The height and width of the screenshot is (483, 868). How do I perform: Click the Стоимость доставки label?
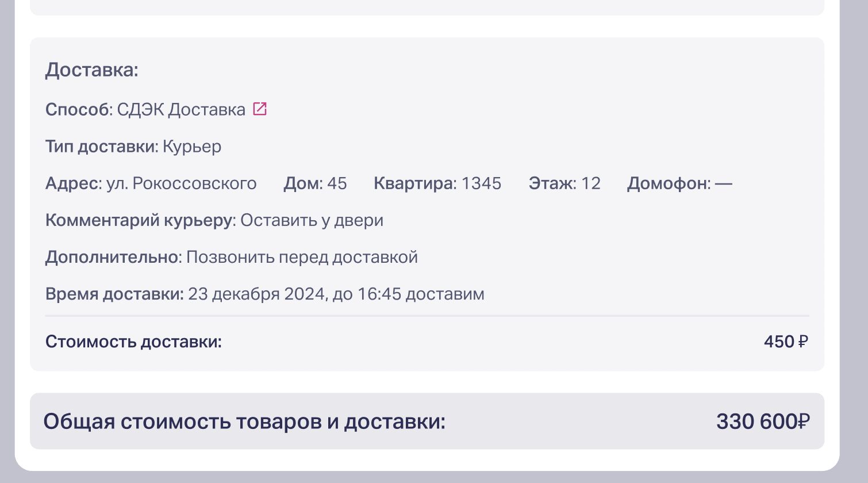coord(133,342)
